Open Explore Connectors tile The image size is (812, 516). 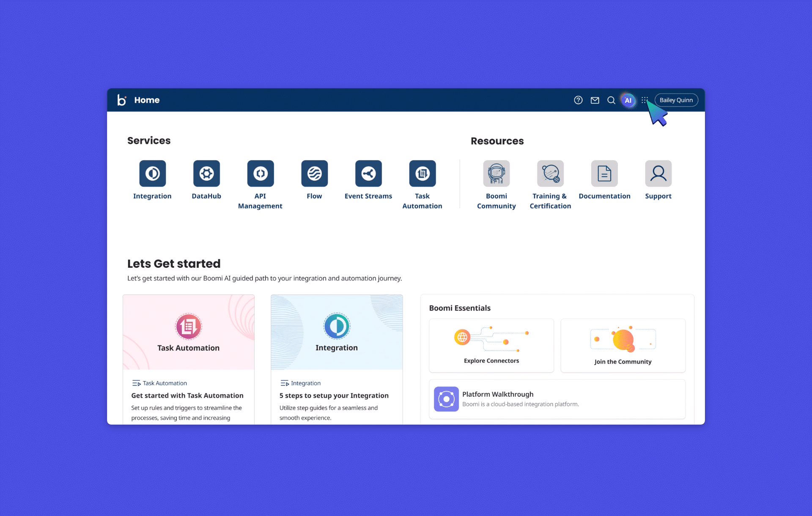click(x=491, y=346)
